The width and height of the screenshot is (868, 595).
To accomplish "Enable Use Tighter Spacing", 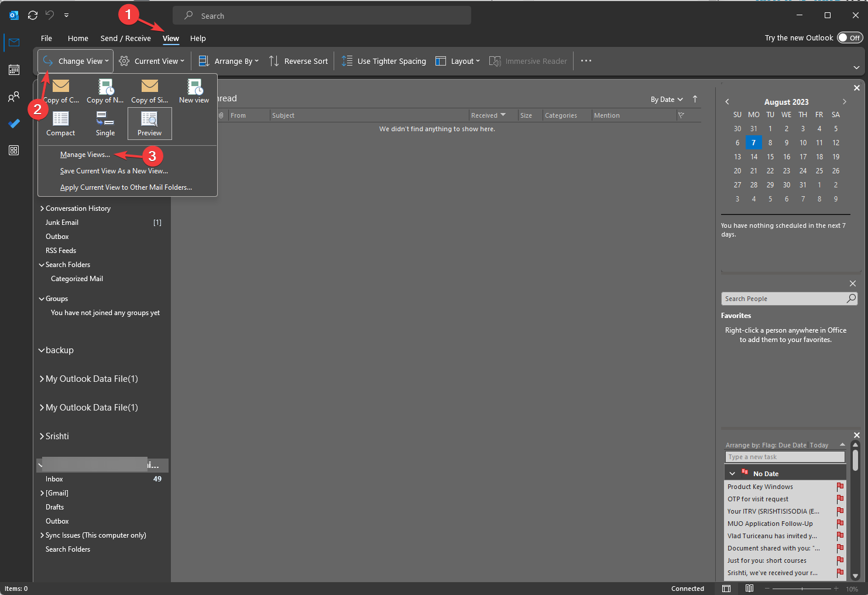I will pos(383,61).
